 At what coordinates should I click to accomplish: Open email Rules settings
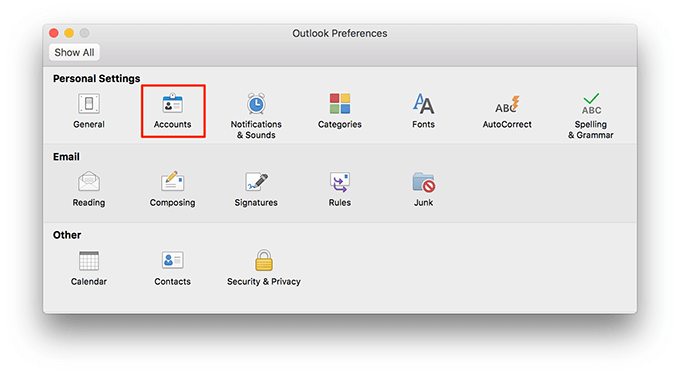(340, 189)
